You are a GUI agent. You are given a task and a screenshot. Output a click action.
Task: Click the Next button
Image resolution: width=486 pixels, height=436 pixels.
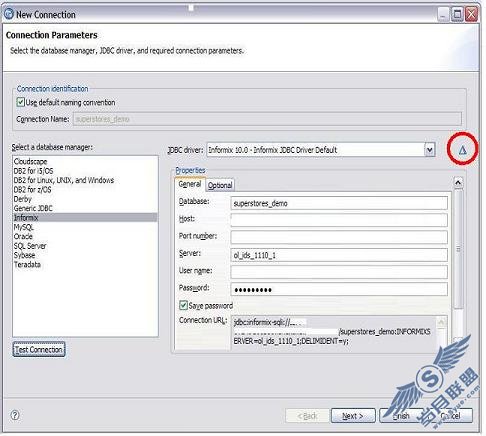(x=353, y=416)
